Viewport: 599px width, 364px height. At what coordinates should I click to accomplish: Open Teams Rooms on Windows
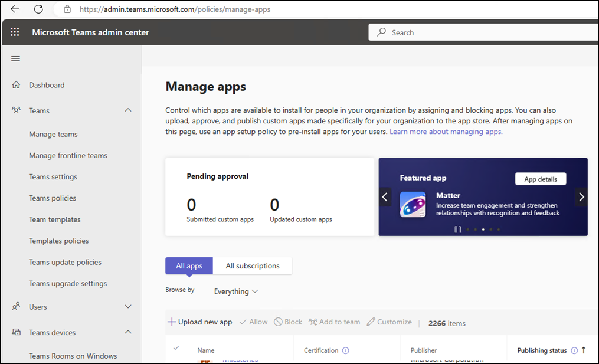click(x=73, y=356)
